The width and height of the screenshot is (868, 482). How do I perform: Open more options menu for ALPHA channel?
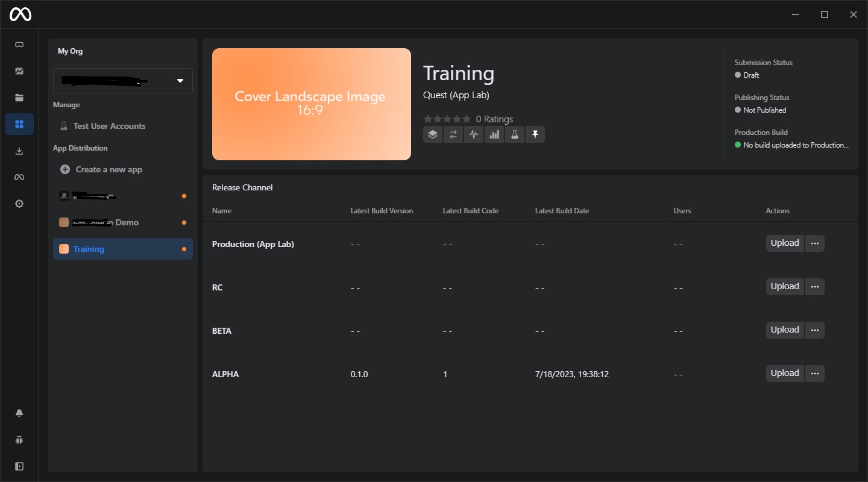point(815,374)
